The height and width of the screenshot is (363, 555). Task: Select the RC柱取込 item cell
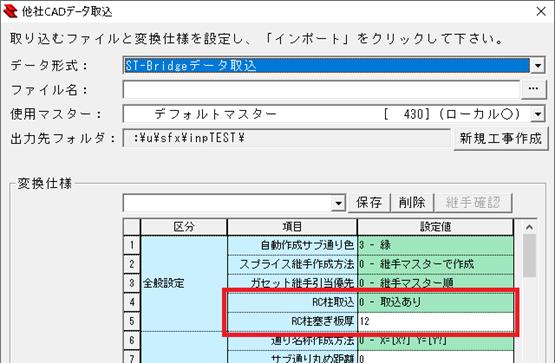point(292,302)
